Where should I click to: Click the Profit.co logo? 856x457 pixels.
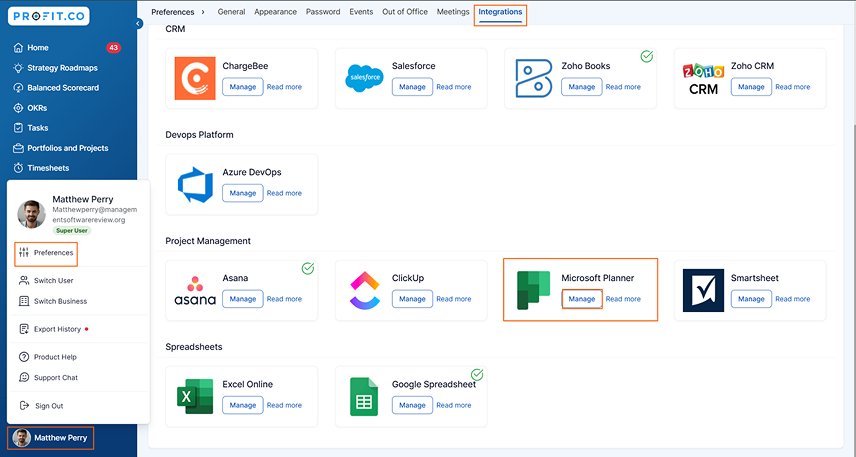[x=49, y=16]
